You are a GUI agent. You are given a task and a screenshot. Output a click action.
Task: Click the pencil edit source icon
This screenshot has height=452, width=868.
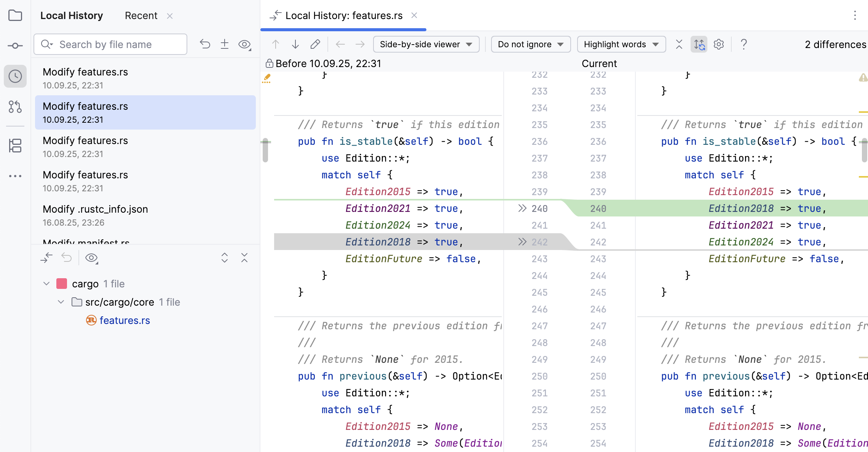pyautogui.click(x=315, y=44)
